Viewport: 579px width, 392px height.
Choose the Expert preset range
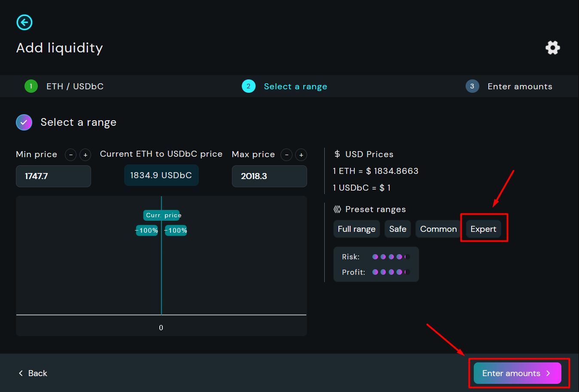pos(483,229)
